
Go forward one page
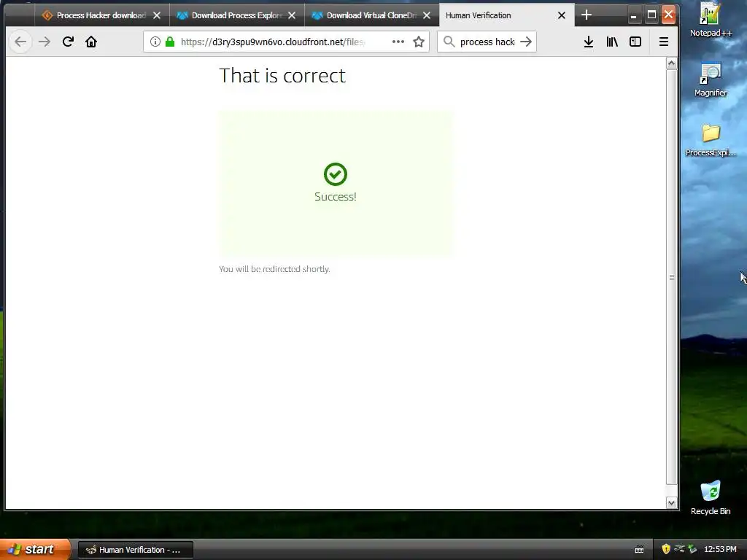pos(44,42)
